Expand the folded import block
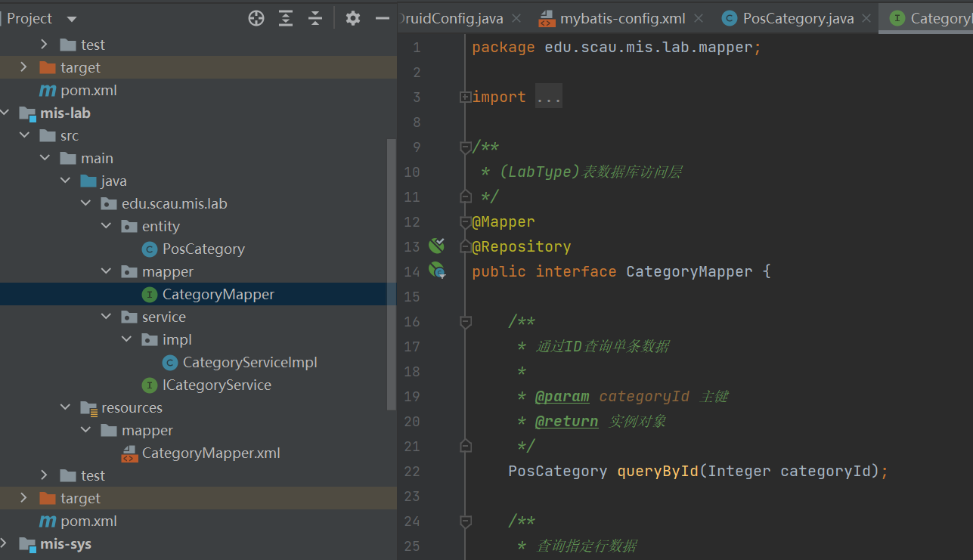This screenshot has width=973, height=560. point(465,97)
